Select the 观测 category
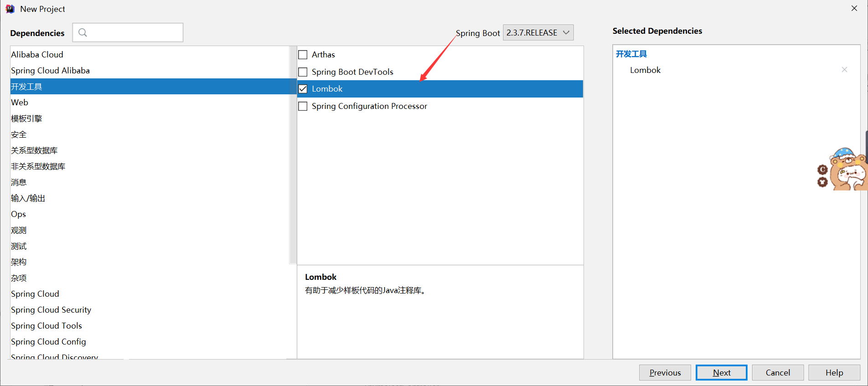868x386 pixels. pos(150,230)
